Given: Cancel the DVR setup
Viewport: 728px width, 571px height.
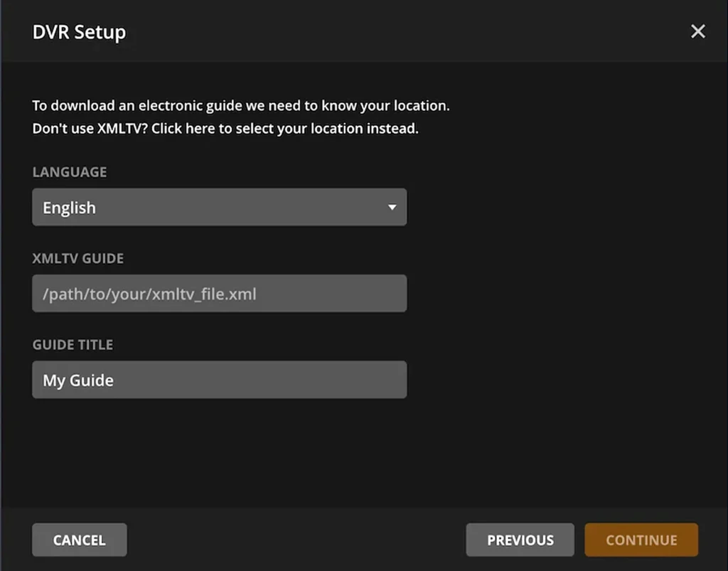Looking at the screenshot, I should (x=80, y=540).
